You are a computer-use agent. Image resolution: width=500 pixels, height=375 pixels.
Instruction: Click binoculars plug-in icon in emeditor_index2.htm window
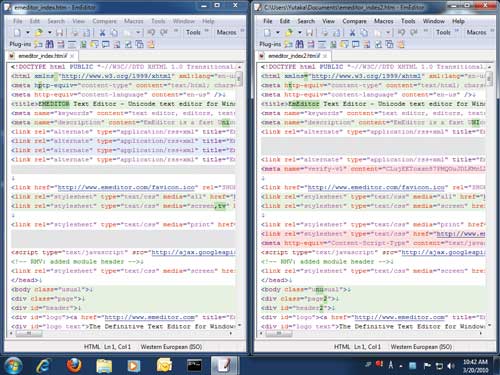(x=299, y=44)
